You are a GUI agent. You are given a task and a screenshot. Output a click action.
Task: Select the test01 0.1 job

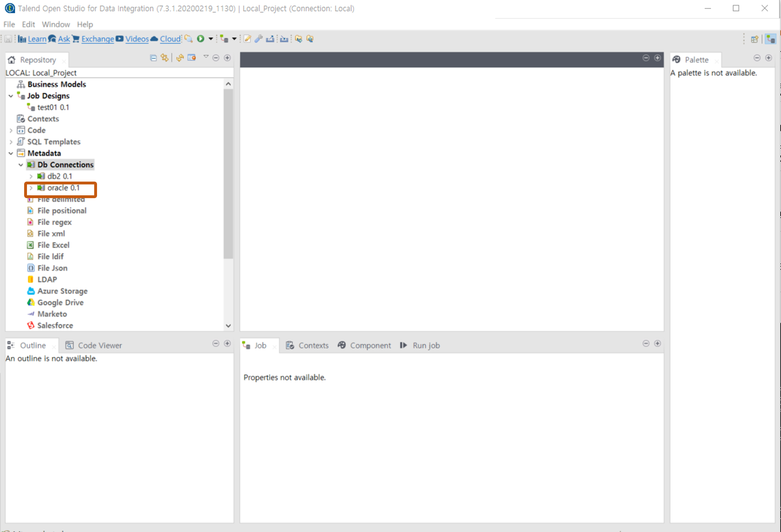pyautogui.click(x=53, y=107)
